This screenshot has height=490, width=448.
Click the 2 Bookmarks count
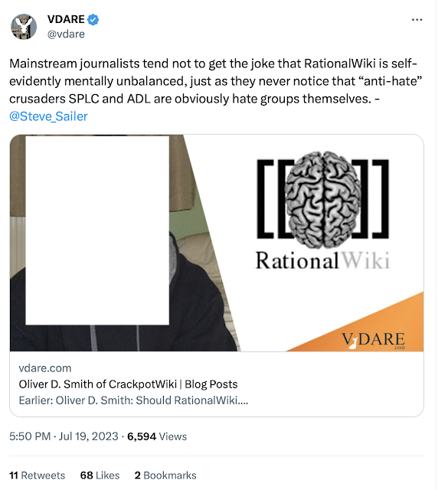[x=165, y=475]
